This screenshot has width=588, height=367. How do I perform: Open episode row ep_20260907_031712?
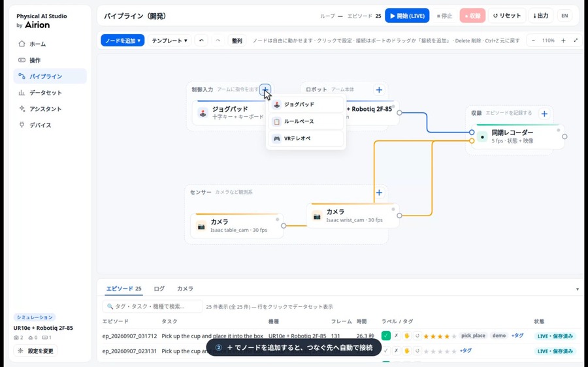[341, 336]
